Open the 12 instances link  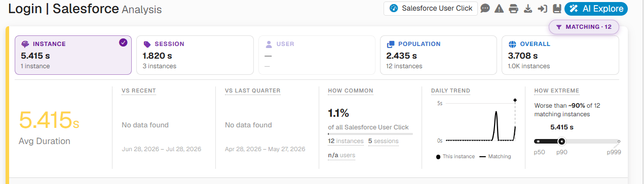pyautogui.click(x=346, y=141)
